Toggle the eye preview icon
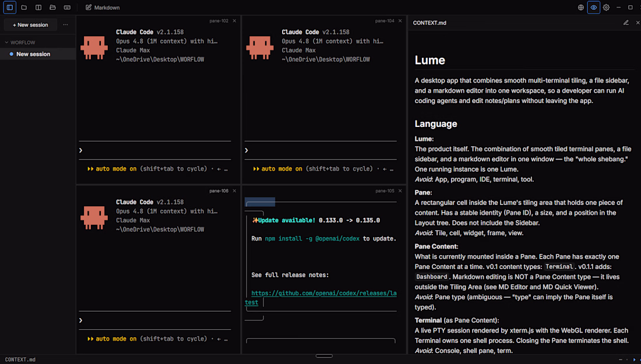The height and width of the screenshot is (364, 641). click(x=594, y=8)
